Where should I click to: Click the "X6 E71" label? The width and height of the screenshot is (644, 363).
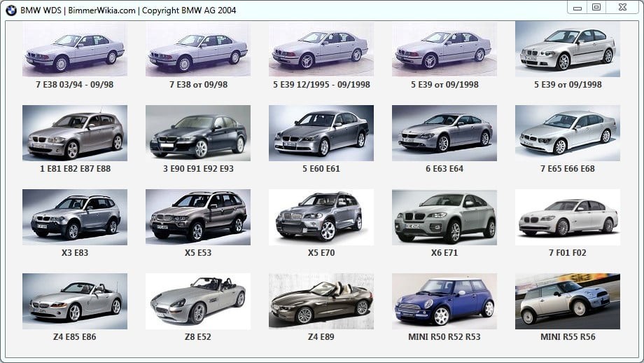(x=444, y=253)
